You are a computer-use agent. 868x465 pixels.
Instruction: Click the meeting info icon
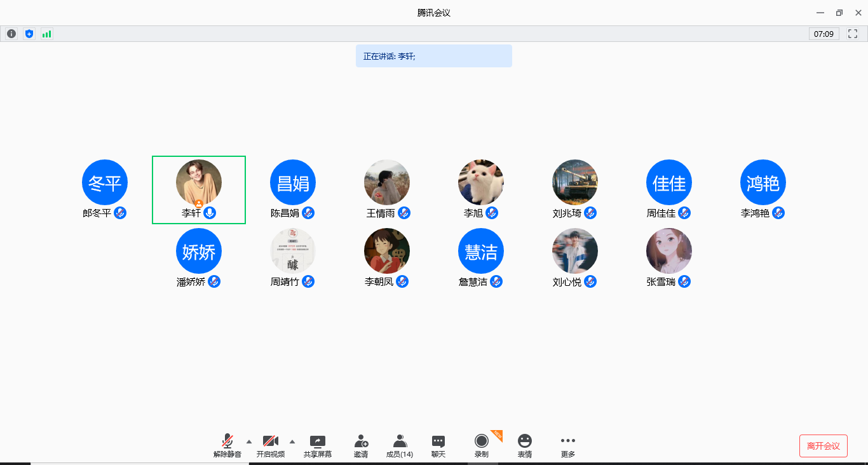(x=11, y=34)
